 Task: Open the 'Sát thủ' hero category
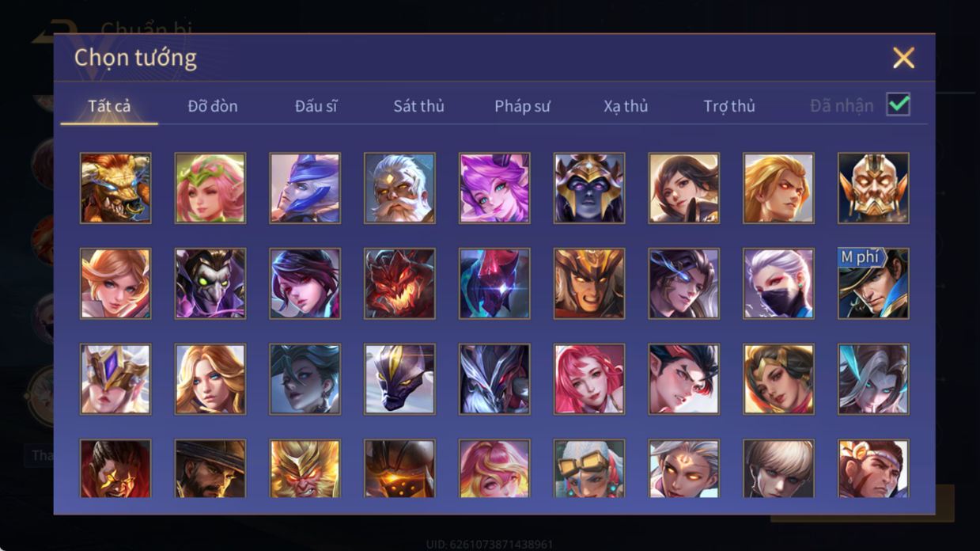418,106
